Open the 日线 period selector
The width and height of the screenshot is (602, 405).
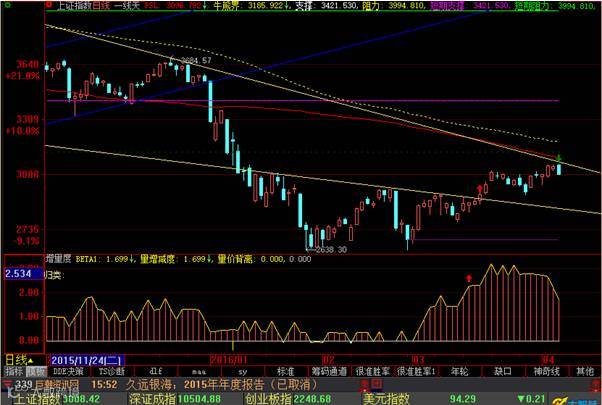click(19, 360)
